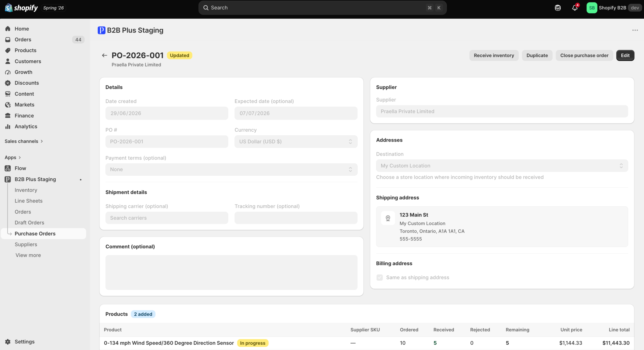Click the Orders count badge 44
Viewport: 644px width, 350px height.
[x=78, y=39]
